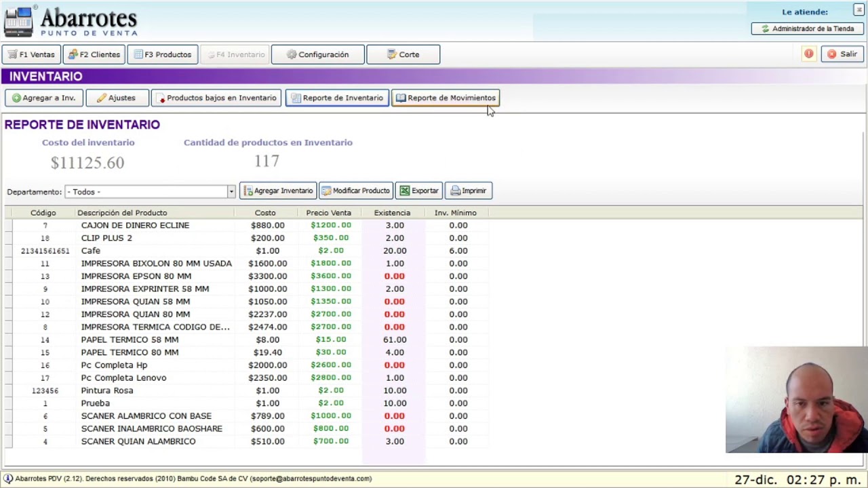Select IMPRESORA EXPRINTER 58 MM row
This screenshot has height=488, width=868.
click(x=245, y=289)
